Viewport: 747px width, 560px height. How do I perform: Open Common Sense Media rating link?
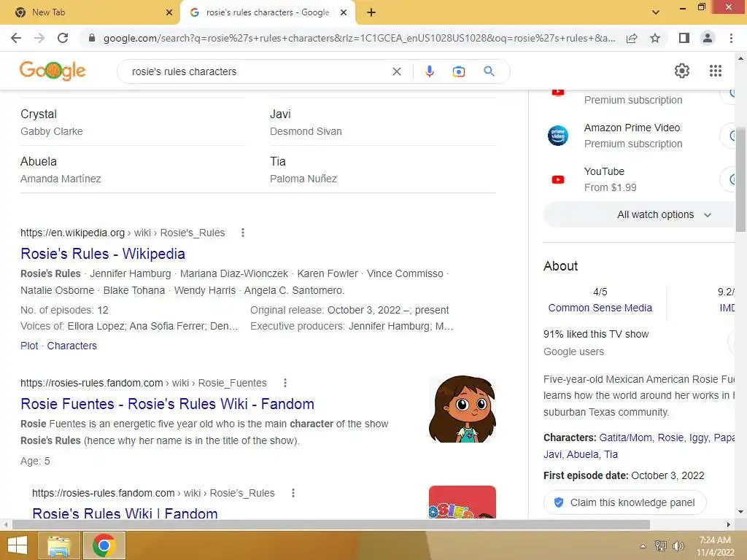(x=600, y=308)
